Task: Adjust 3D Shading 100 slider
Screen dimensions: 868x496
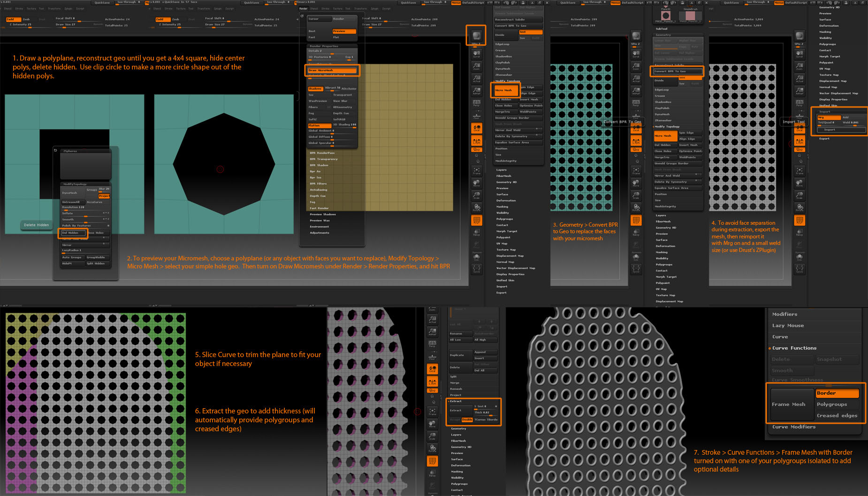Action: point(344,125)
